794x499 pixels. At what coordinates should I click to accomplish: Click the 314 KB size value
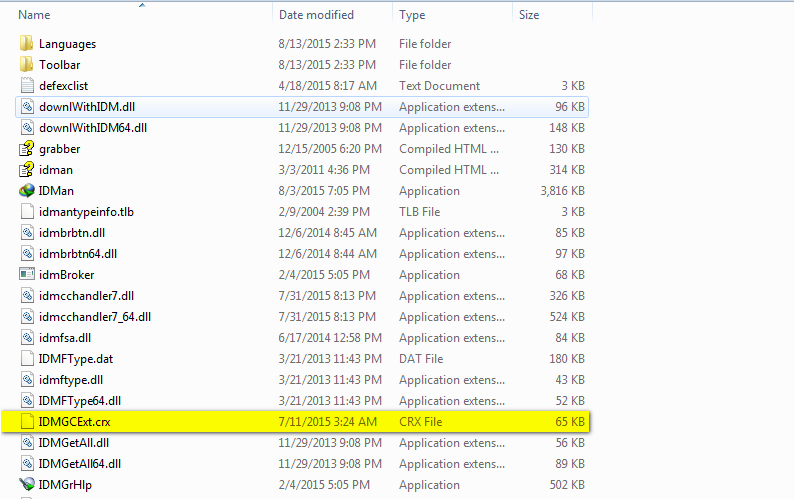tap(567, 170)
